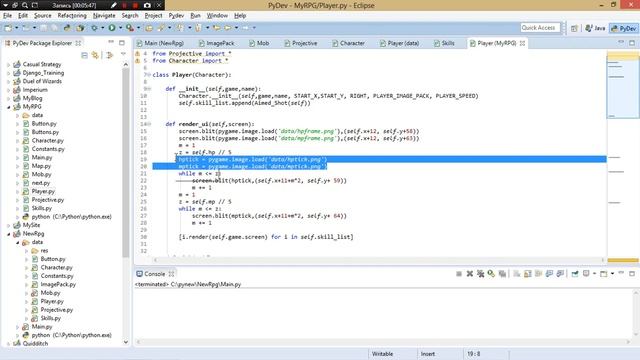Click the green Run toolbar button
This screenshot has height=360, width=640.
coord(111,28)
